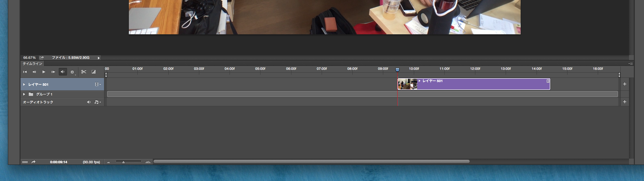This screenshot has height=181, width=644.
Task: Click the 05:00f ruler mark
Action: (x=260, y=69)
